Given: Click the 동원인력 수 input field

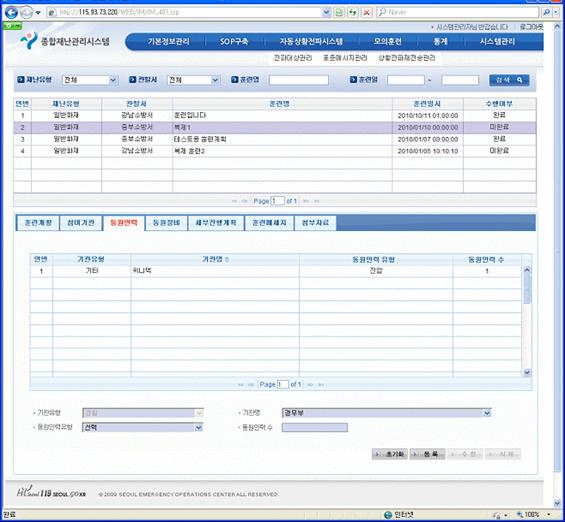Looking at the screenshot, I should tap(315, 428).
